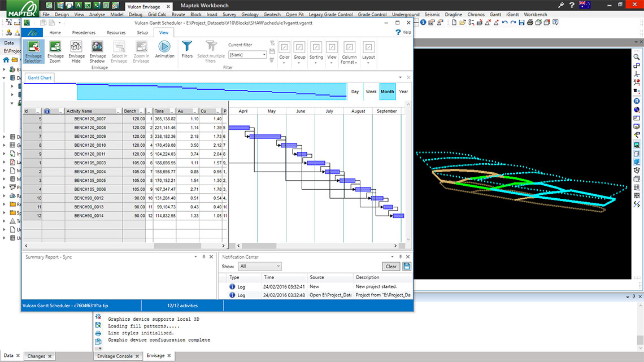
Task: Open the Block menu
Action: pyautogui.click(x=196, y=14)
